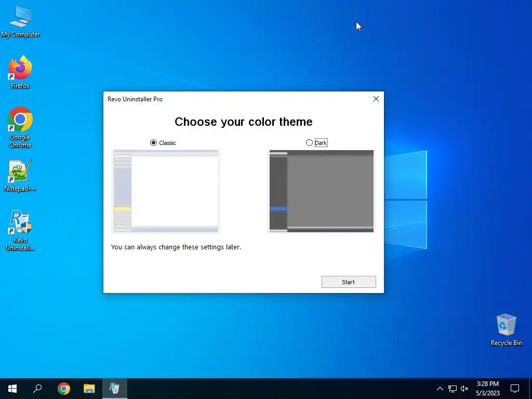The height and width of the screenshot is (399, 532).
Task: Activate Revo Uninstaller taskbar button
Action: point(115,389)
